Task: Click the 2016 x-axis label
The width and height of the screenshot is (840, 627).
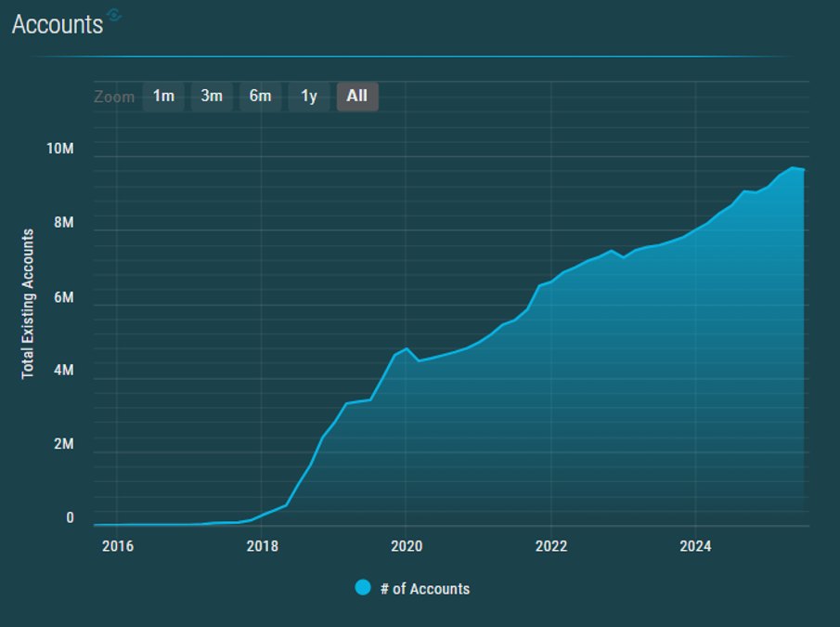Action: [117, 546]
